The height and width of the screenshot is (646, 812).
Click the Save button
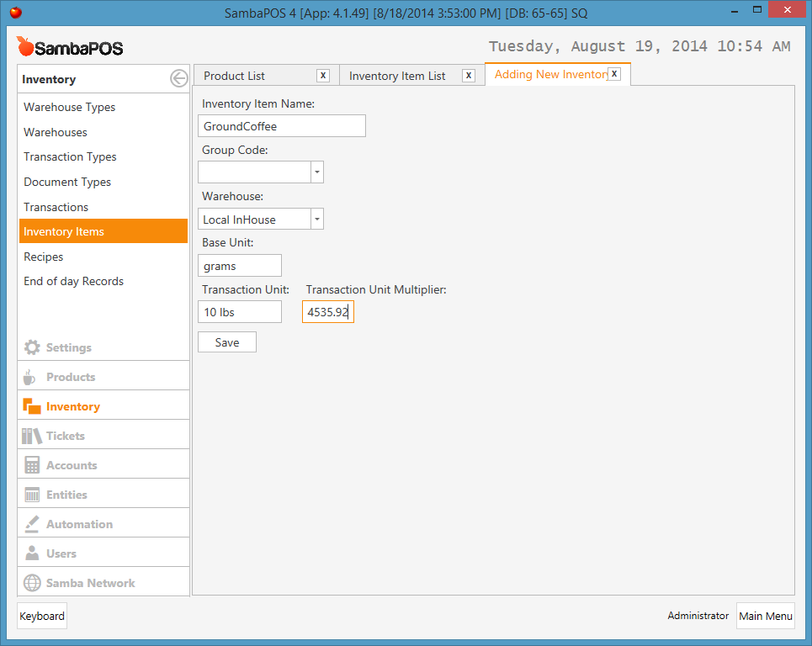tap(227, 342)
